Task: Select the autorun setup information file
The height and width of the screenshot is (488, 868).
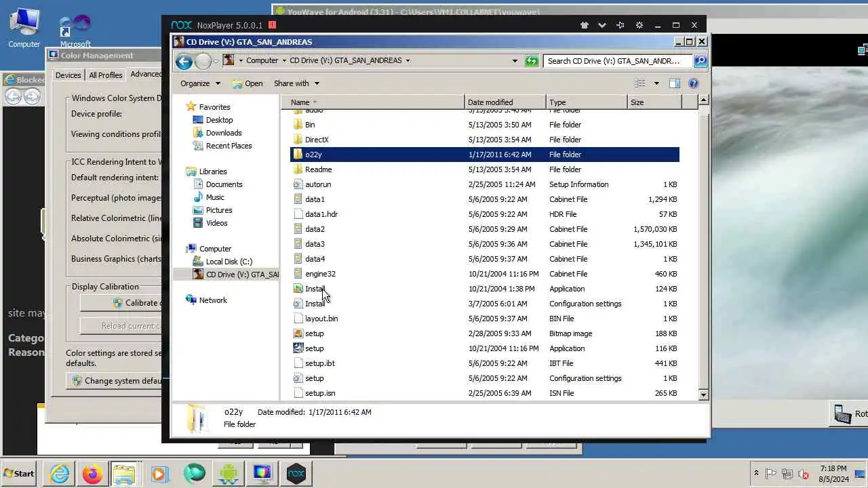Action: [318, 184]
